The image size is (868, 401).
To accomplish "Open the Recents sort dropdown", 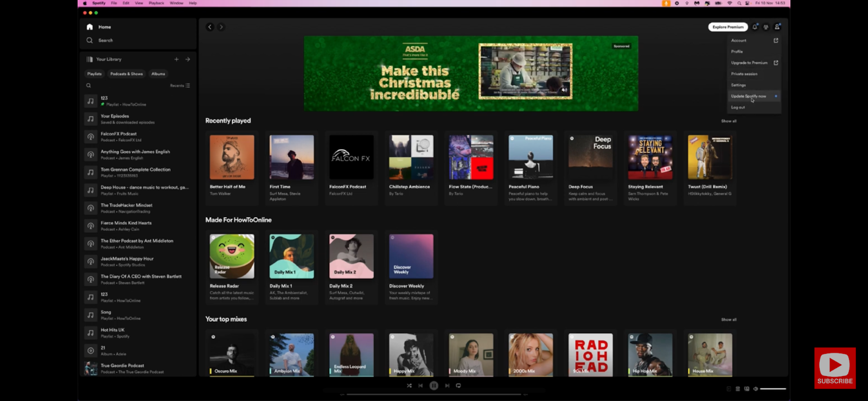I will coord(180,85).
